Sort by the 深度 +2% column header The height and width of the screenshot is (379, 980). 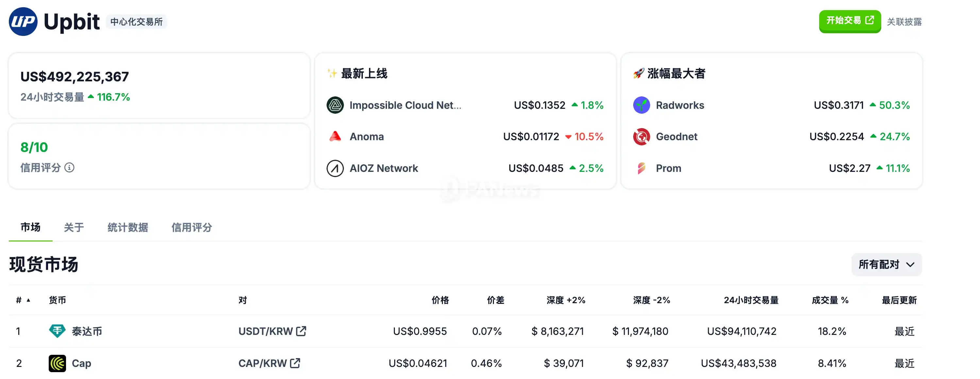pos(566,300)
